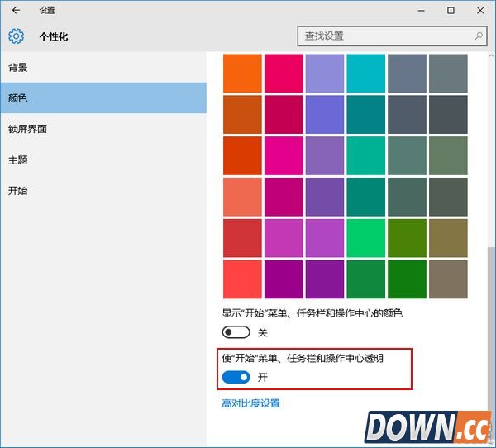496x448 pixels.
Task: Choose the bright green swatch in fifth row
Action: (x=366, y=238)
